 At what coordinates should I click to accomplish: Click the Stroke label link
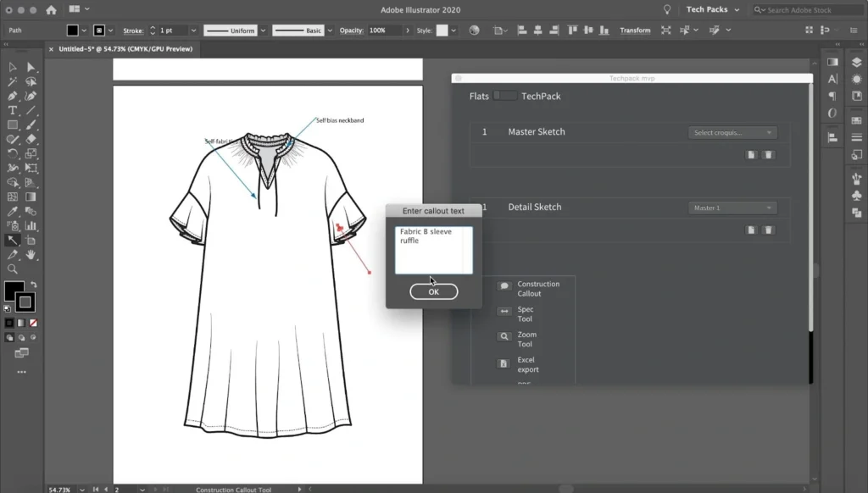[133, 30]
